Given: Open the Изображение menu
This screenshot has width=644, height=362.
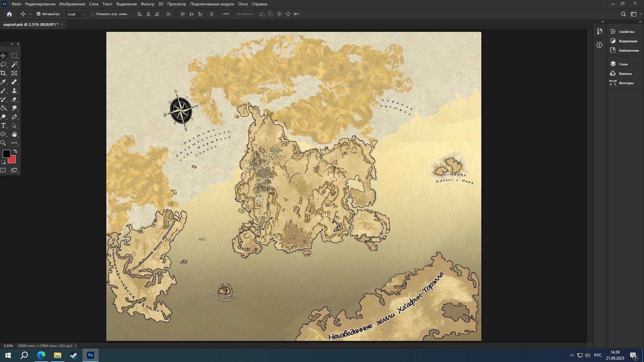Looking at the screenshot, I should [72, 4].
